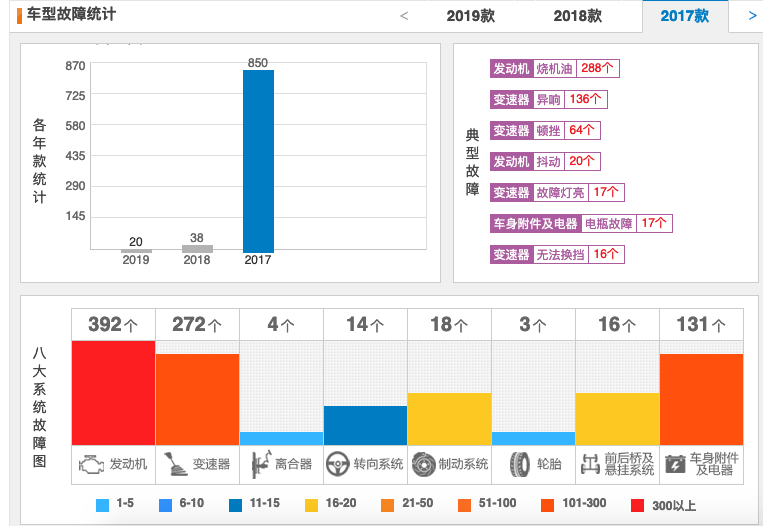Click the 车型故障统计 section title
This screenshot has width=763, height=526.
coord(71,15)
